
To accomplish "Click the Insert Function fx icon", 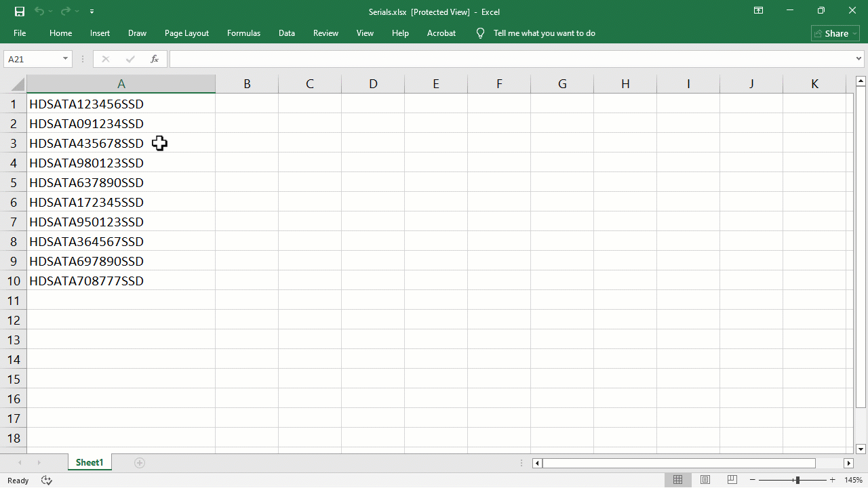I will pos(155,59).
